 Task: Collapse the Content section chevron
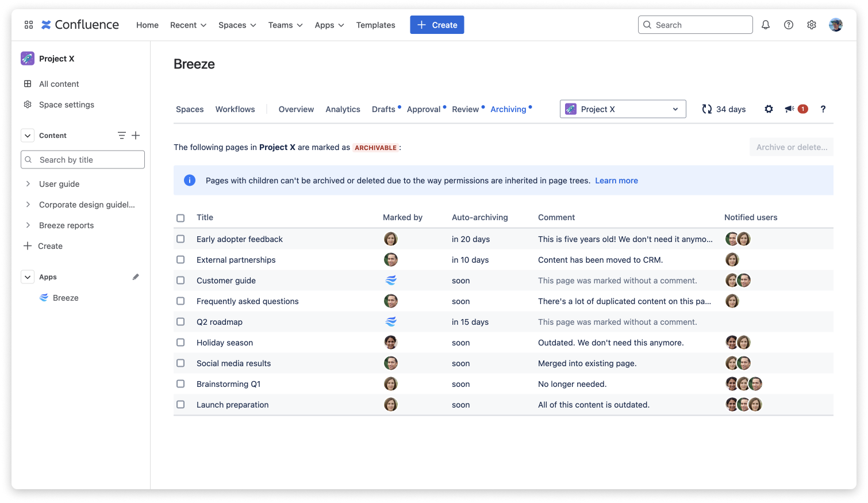(x=28, y=136)
